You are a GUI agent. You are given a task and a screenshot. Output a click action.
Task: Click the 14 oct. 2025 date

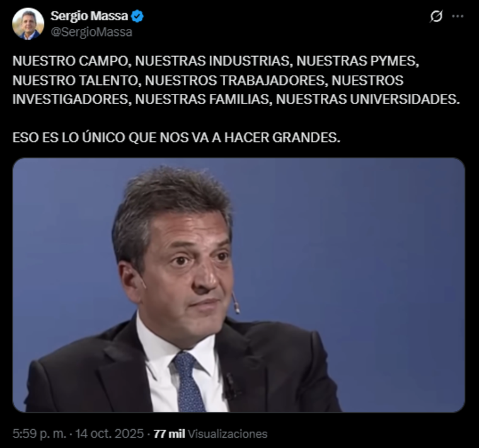tap(110, 434)
